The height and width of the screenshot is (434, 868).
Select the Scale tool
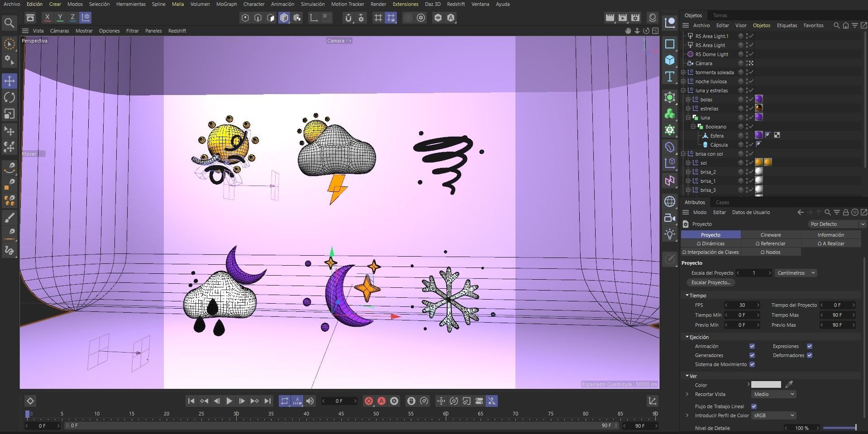[x=10, y=114]
